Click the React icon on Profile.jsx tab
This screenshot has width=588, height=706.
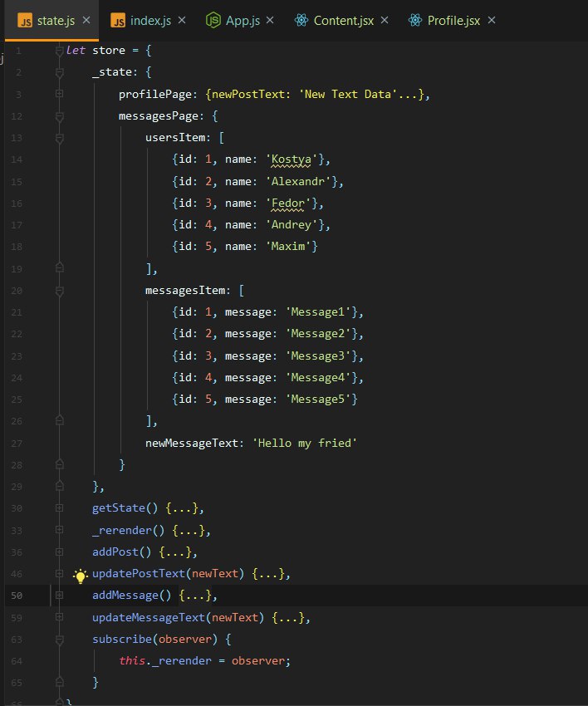pyautogui.click(x=415, y=20)
